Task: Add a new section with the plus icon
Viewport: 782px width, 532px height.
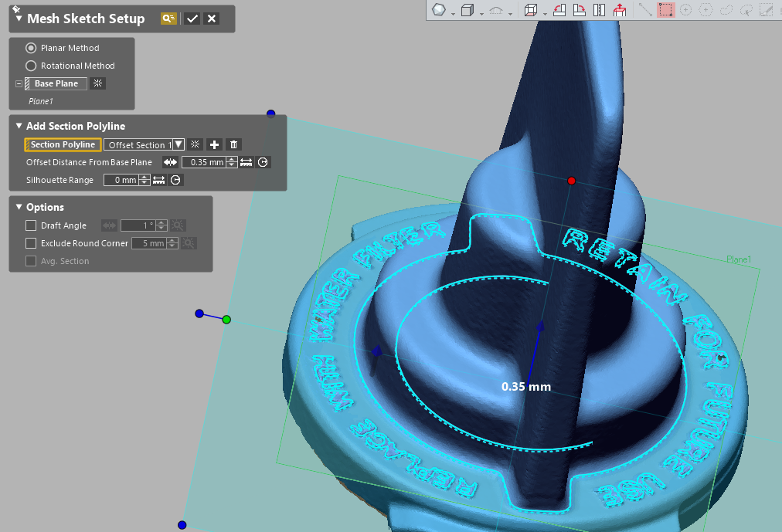Action: click(214, 144)
